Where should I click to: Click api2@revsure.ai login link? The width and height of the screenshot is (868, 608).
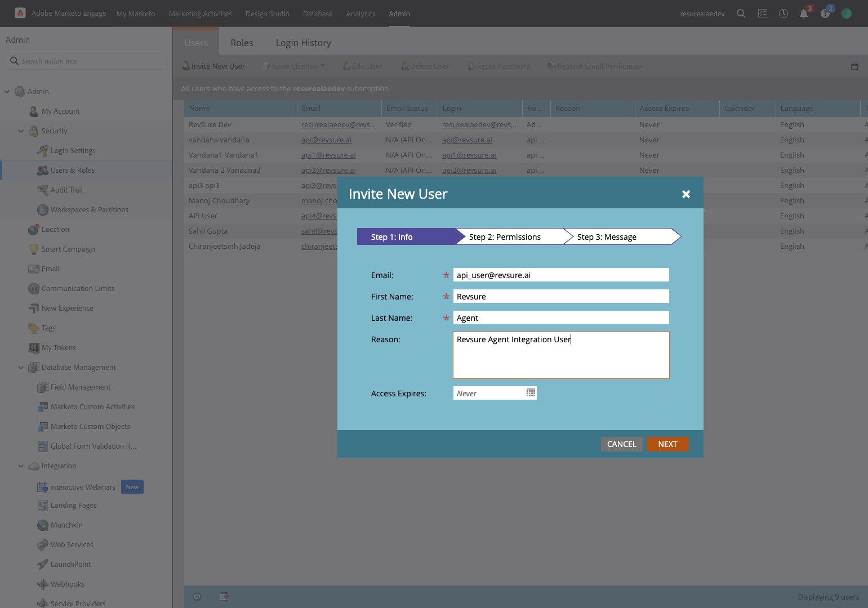(x=469, y=171)
